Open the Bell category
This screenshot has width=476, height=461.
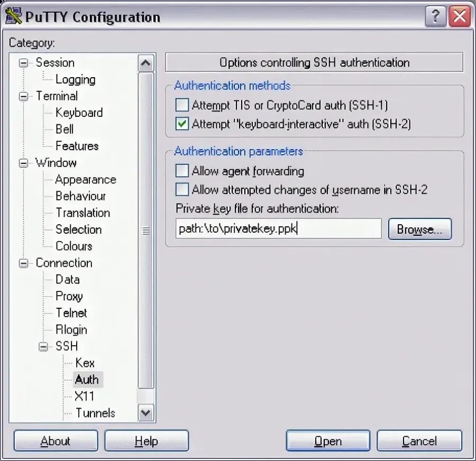[x=65, y=130]
